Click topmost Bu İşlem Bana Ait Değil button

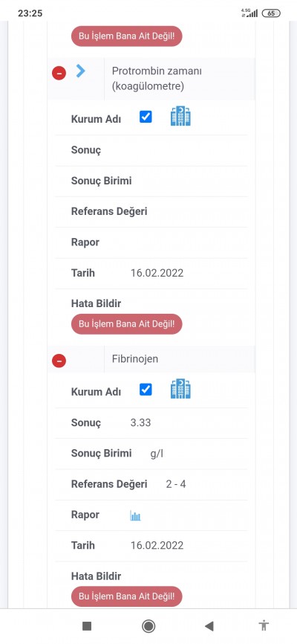[127, 36]
